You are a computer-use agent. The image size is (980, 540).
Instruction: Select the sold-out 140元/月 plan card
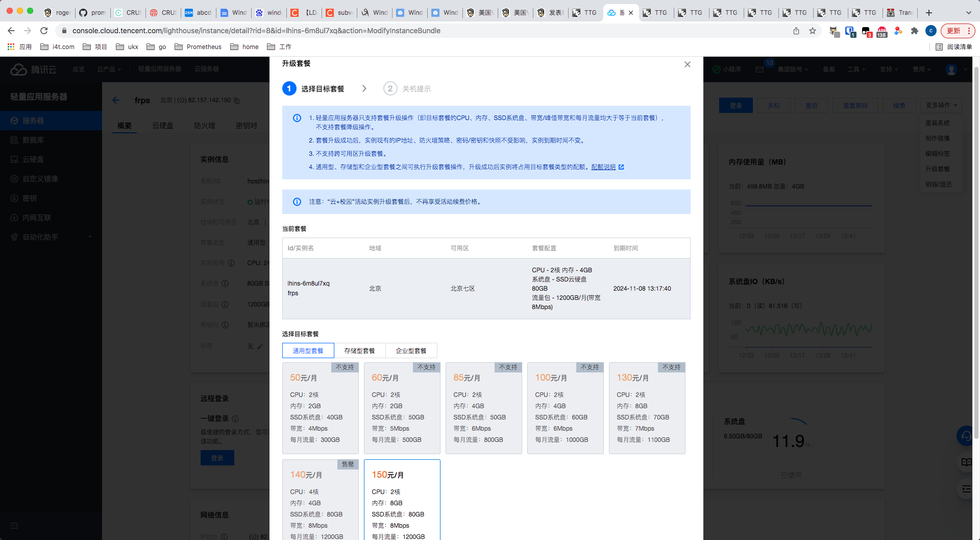pos(321,500)
